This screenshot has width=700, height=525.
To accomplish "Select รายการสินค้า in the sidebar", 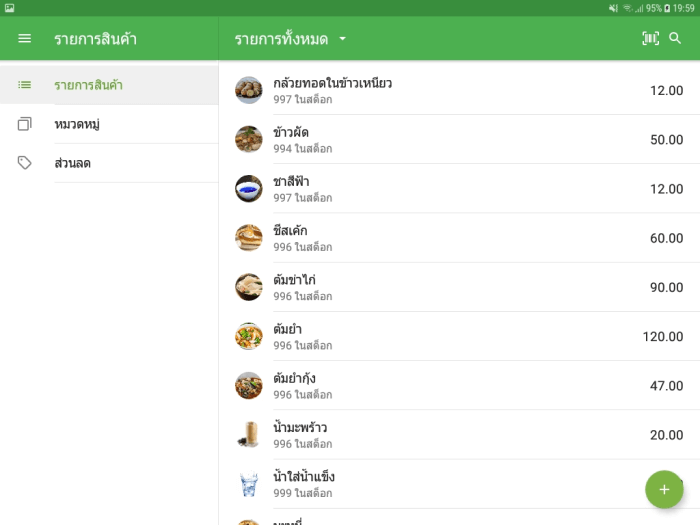I will pyautogui.click(x=109, y=85).
